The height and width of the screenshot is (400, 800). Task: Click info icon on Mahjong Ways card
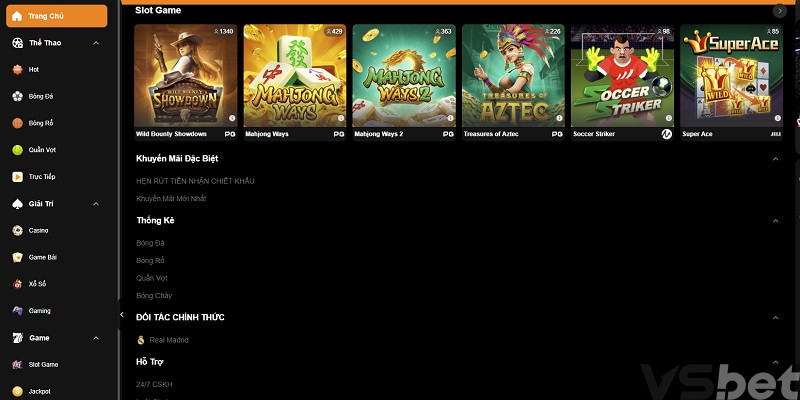[x=341, y=118]
